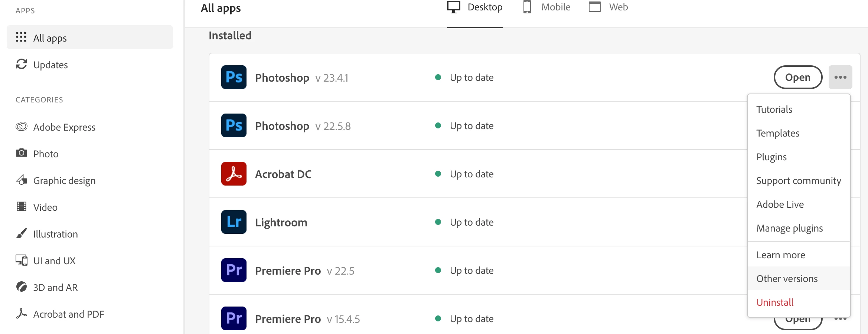Viewport: 868px width, 334px height.
Task: Click the Adobe Express cloud icon
Action: pos(22,127)
